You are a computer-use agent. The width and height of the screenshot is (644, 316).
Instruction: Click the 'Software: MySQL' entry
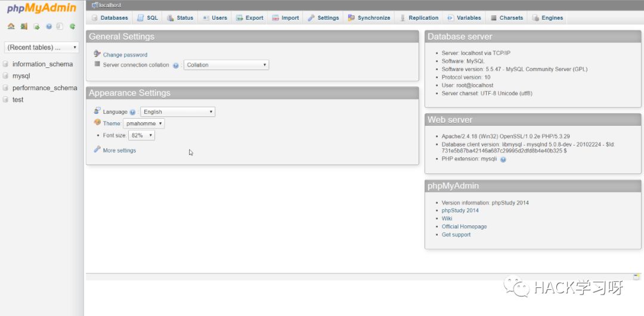(463, 61)
